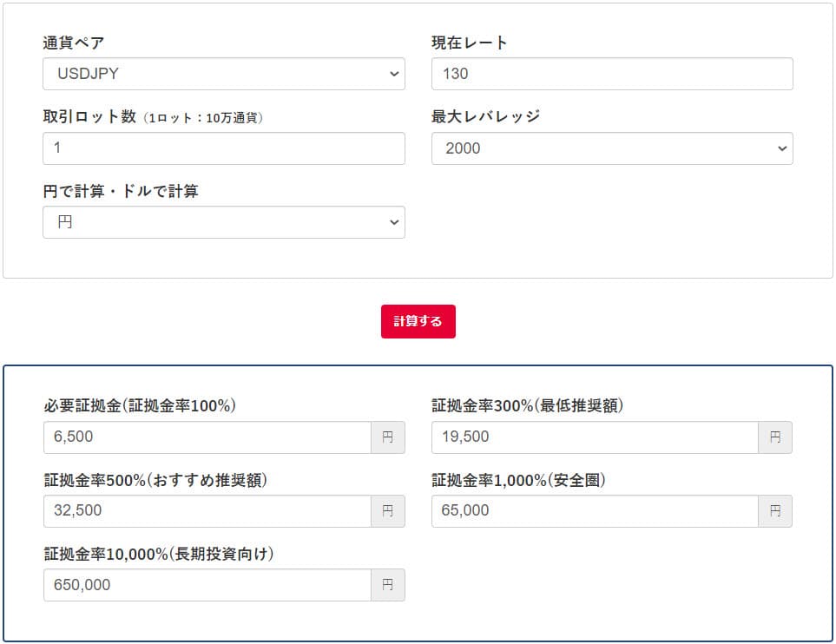
Task: Click the 通貨ペア label text
Action: pos(74,43)
